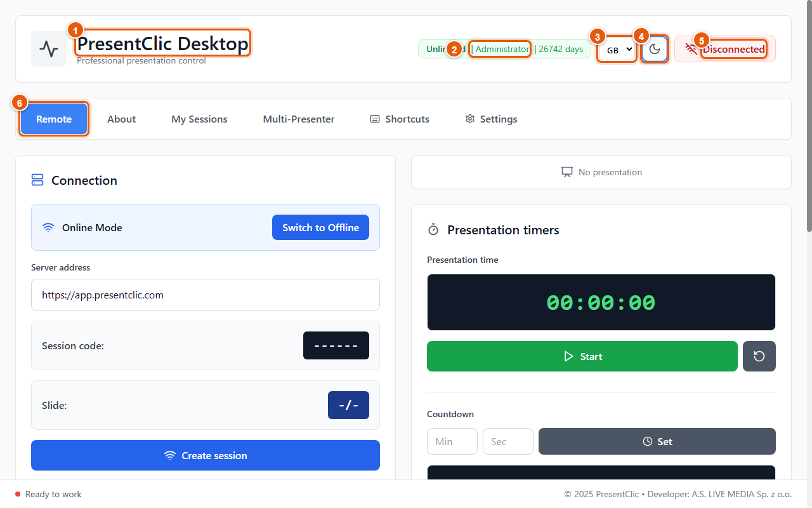Click the "No presentation" text
812x508 pixels.
tap(610, 172)
